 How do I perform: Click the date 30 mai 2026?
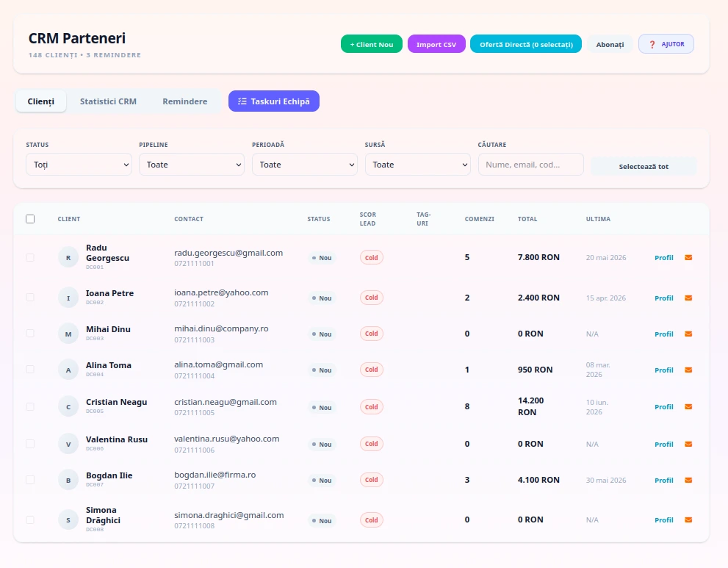[606, 481]
